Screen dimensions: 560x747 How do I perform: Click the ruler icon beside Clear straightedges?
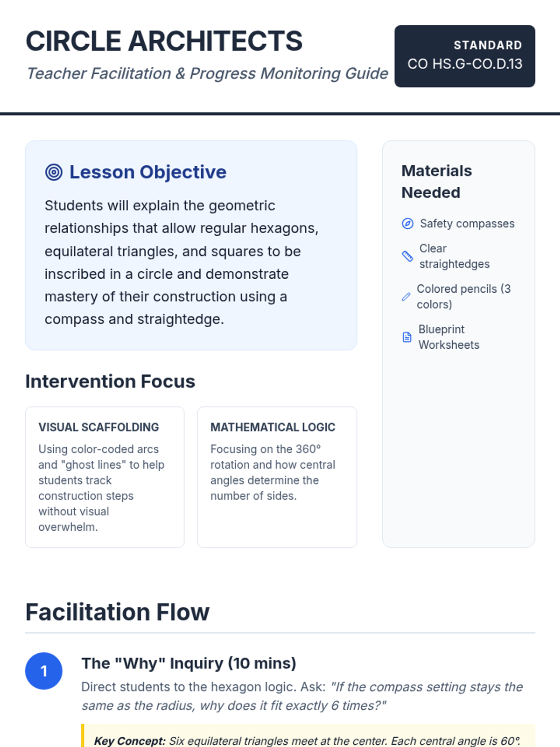(x=407, y=256)
